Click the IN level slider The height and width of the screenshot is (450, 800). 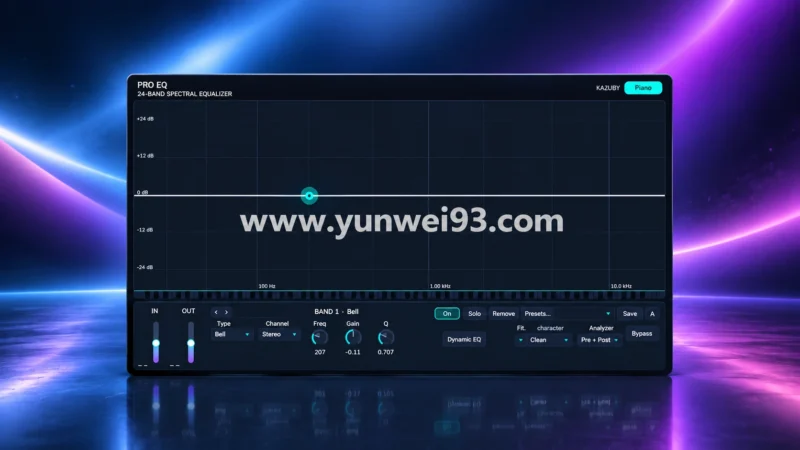pos(156,342)
